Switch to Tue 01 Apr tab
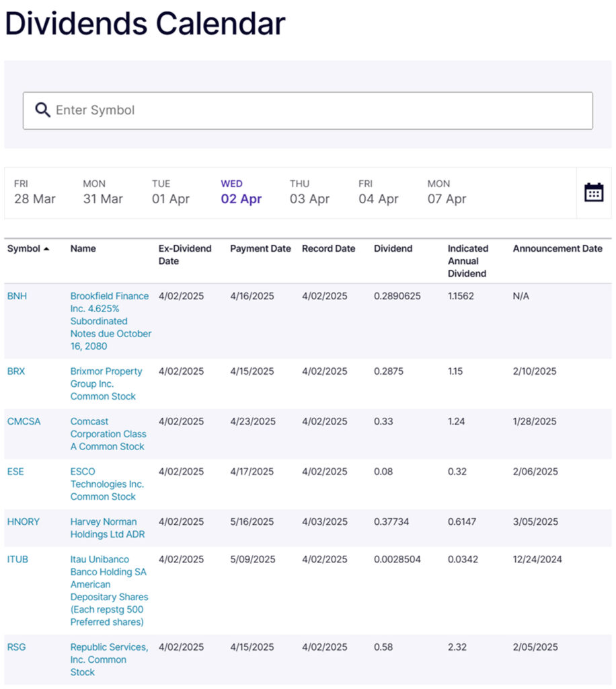The height and width of the screenshot is (689, 616). tap(171, 192)
